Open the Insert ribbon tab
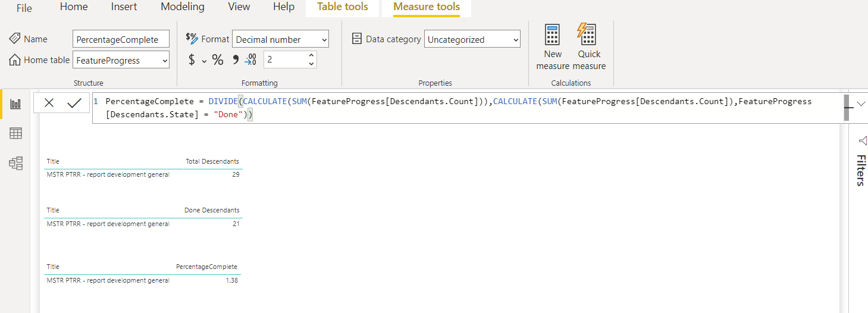The image size is (868, 313). point(124,7)
